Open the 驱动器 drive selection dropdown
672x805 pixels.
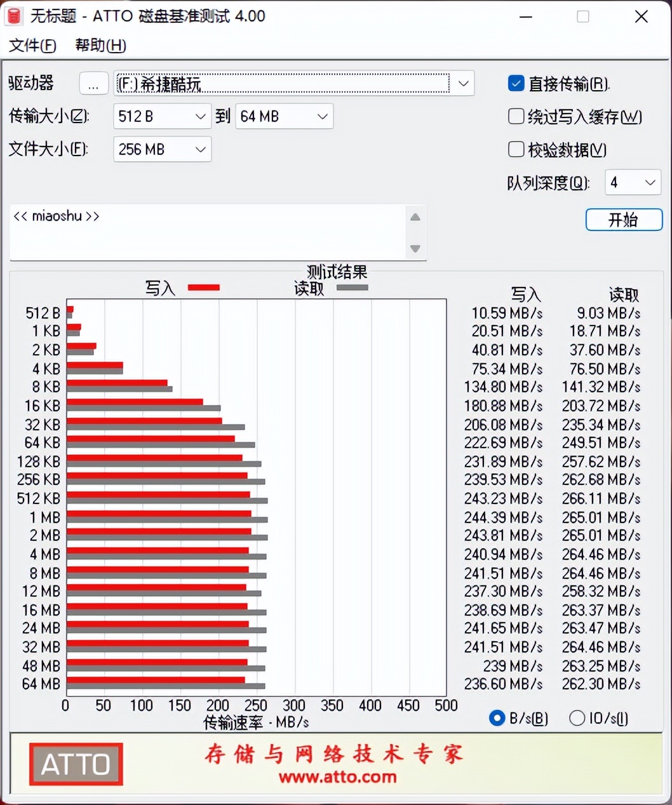(463, 83)
